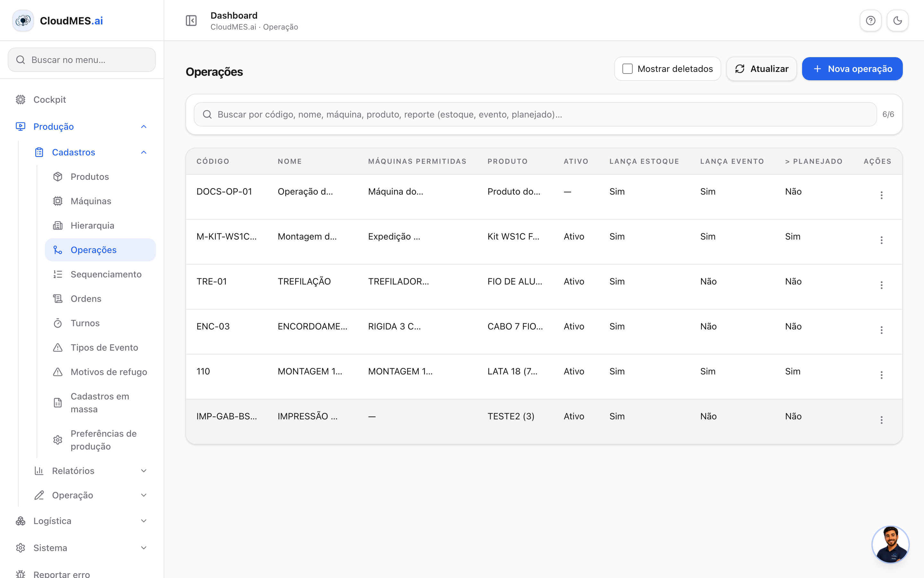Viewport: 924px width, 578px height.
Task: Open Turnos menu item
Action: pyautogui.click(x=100, y=323)
